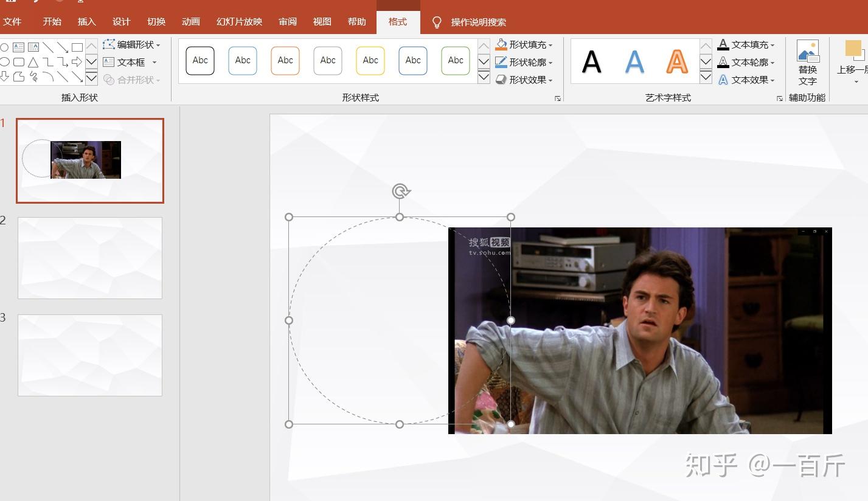Click the 操作说明搜索 search box

(x=478, y=22)
